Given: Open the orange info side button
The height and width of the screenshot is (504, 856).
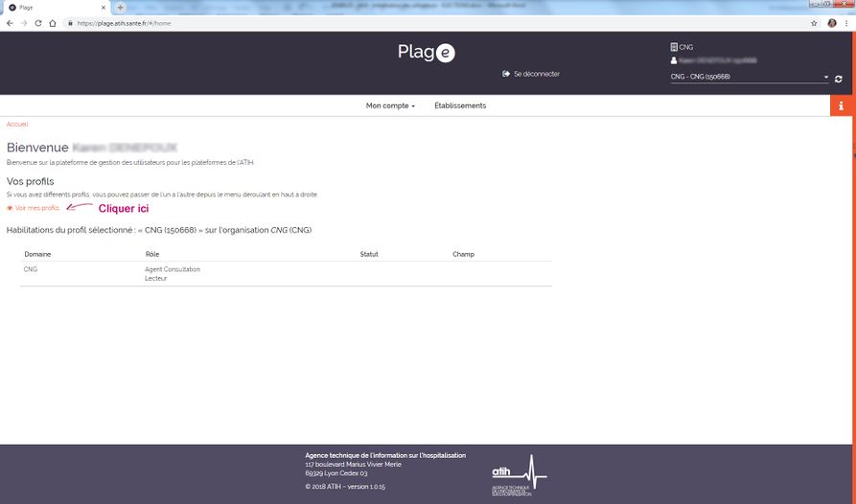Looking at the screenshot, I should click(x=842, y=105).
